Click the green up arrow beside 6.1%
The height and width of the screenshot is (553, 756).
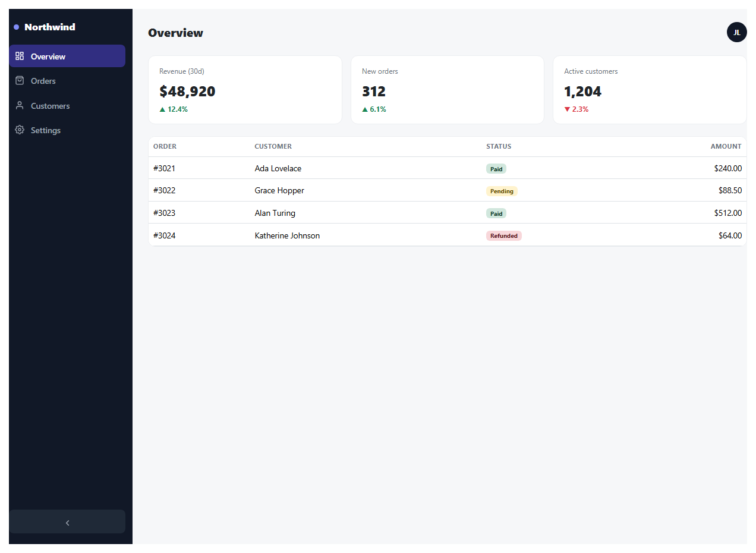pyautogui.click(x=365, y=109)
